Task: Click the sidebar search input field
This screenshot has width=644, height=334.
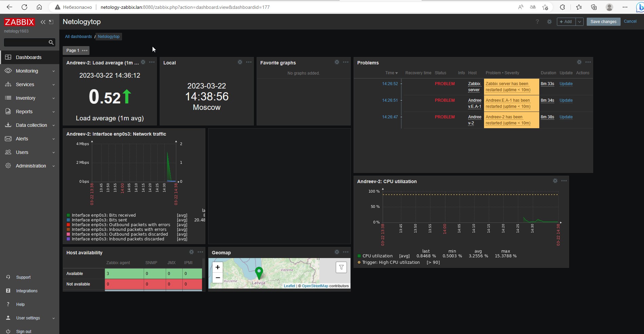Action: coord(26,42)
